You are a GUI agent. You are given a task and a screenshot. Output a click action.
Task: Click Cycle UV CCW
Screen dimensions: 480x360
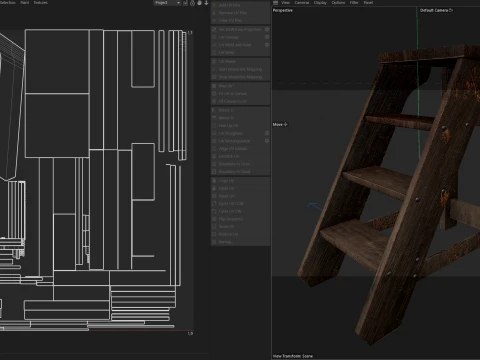pos(240,204)
